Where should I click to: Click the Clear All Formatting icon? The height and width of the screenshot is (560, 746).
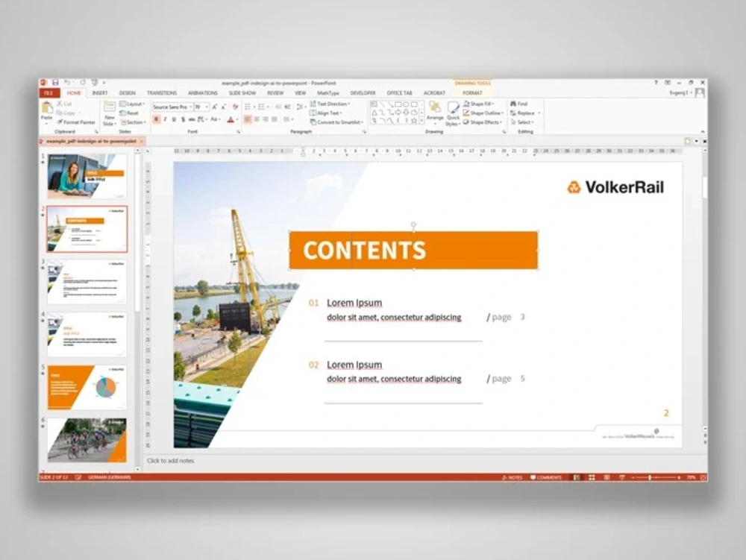(x=235, y=107)
